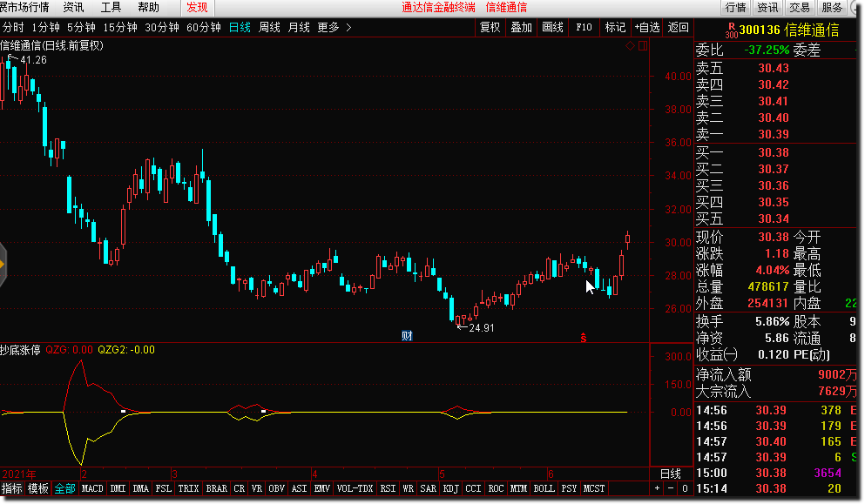Click the 服务 button at top right
Viewport: 865px width, 504px height.
coord(832,7)
